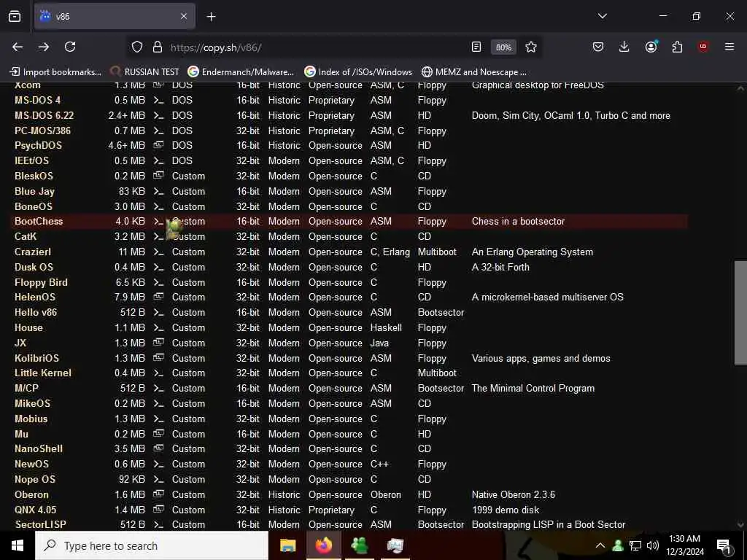Open the 1:30 AM clock calendar

pos(684,545)
